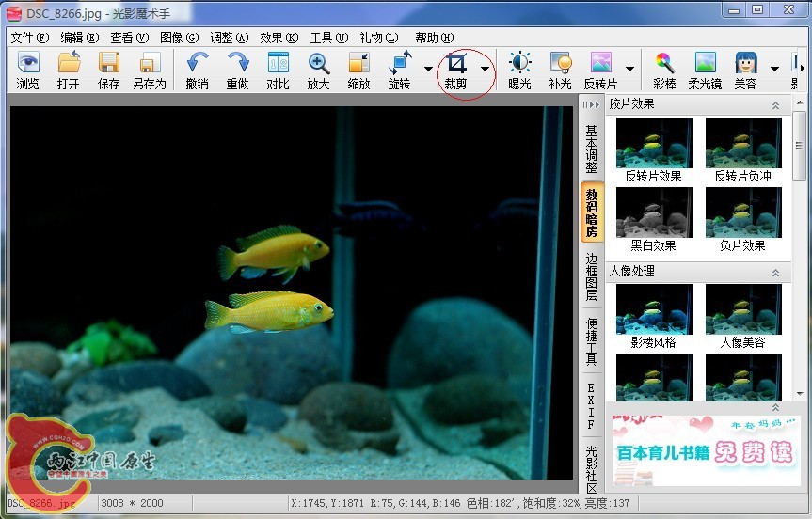The width and height of the screenshot is (812, 519).
Task: Open the 编辑(E) menu
Action: pos(79,38)
